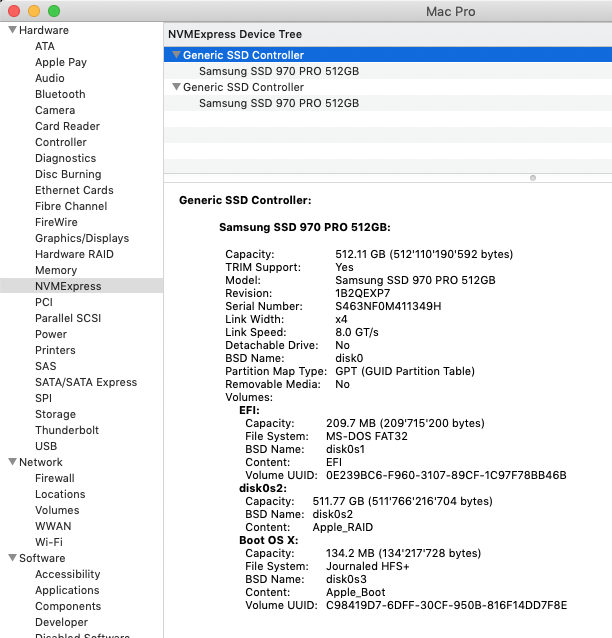This screenshot has height=638, width=612.
Task: Open ATA in the sidebar
Action: 45,46
